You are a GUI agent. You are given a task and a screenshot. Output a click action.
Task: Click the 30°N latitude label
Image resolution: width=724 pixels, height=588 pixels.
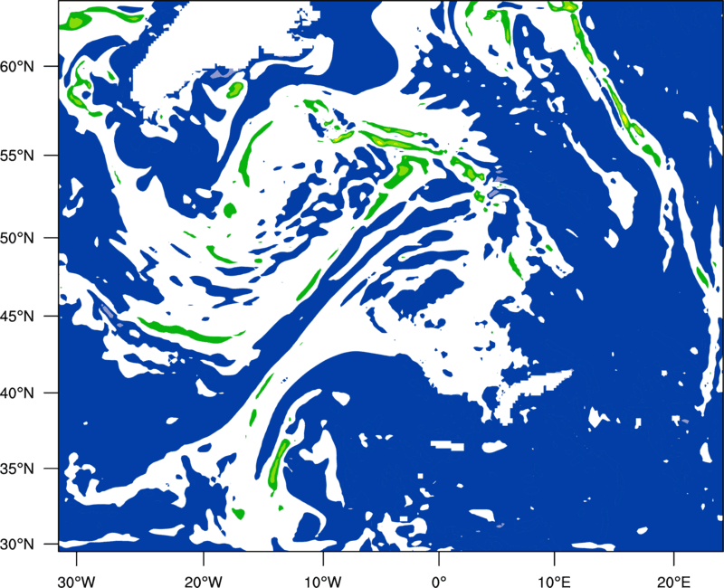[x=17, y=545]
